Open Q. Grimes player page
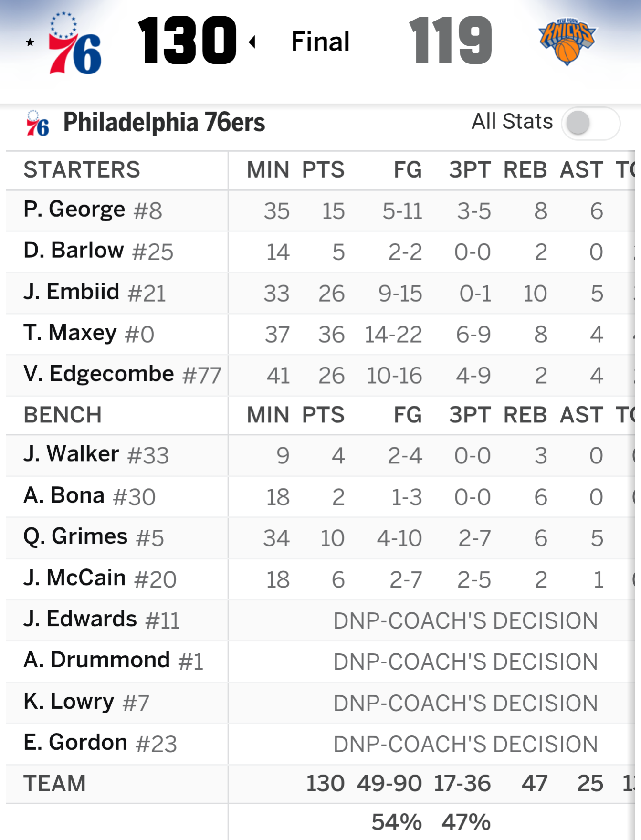 coord(75,537)
